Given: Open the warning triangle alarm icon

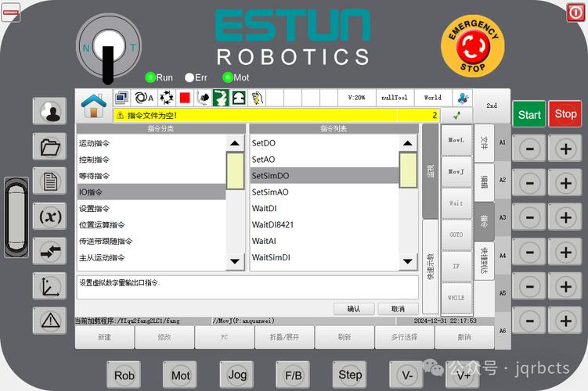Looking at the screenshot, I should pos(50,321).
